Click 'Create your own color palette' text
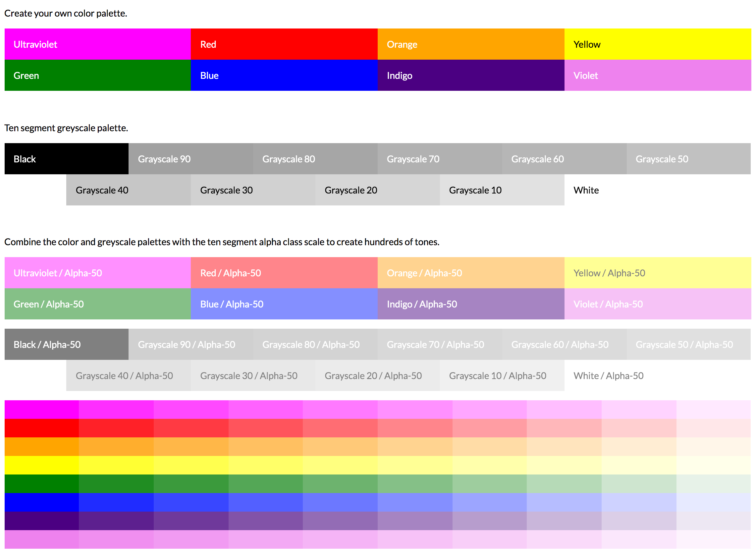This screenshot has height=556, width=756. (x=66, y=14)
